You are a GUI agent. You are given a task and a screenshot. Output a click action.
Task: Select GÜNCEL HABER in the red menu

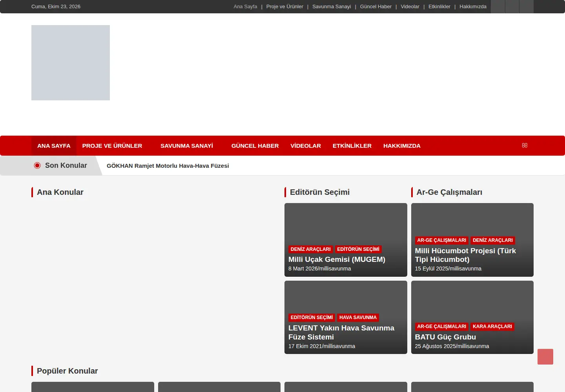[x=255, y=146]
